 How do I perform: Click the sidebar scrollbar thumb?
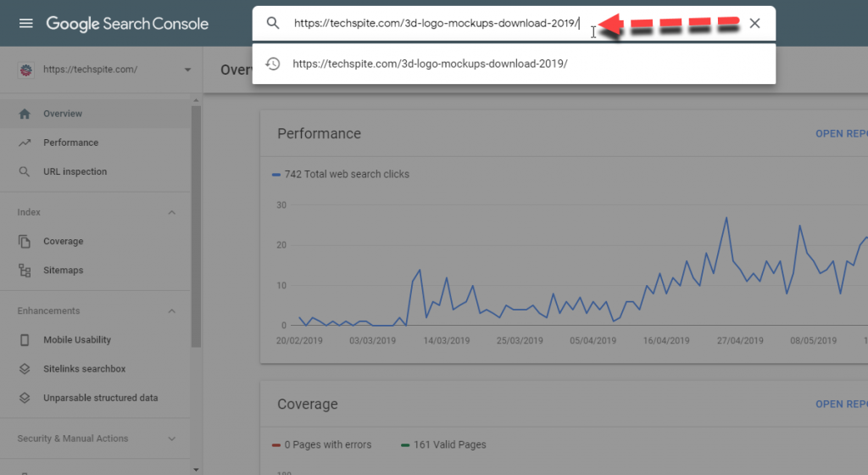tap(196, 226)
